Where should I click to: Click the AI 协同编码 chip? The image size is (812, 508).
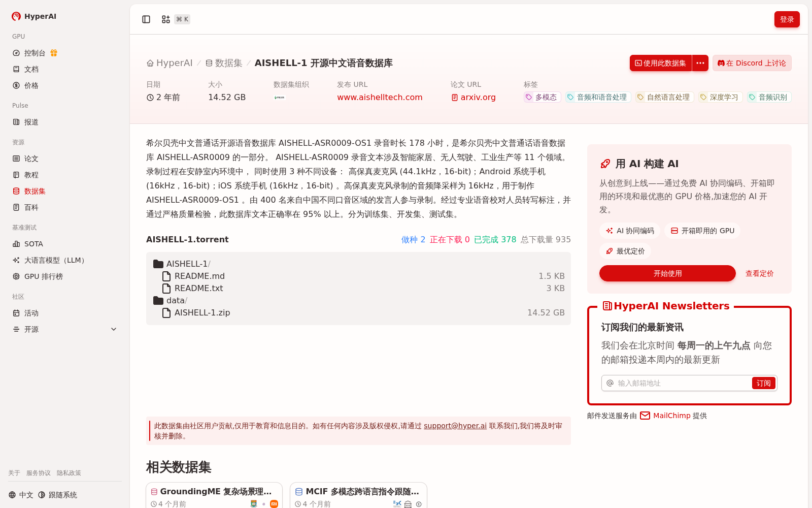[630, 231]
